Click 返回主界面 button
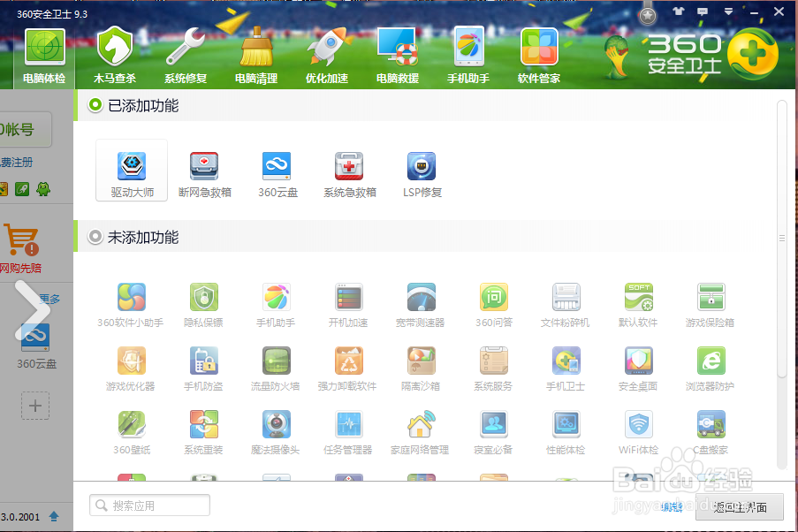 [740, 507]
